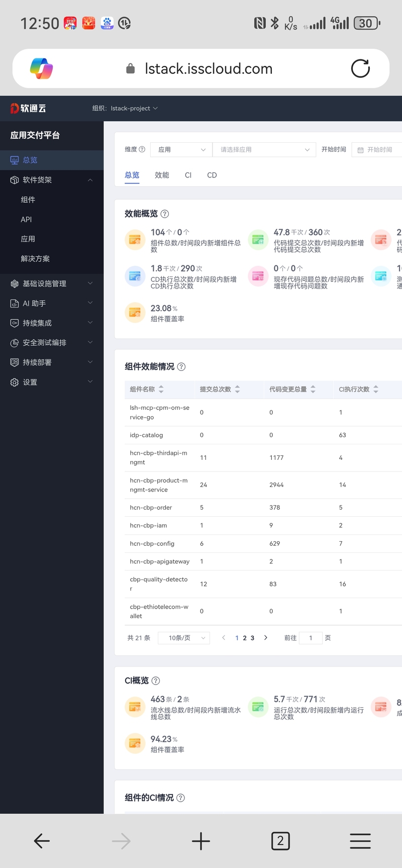Click the 维度 help question icon
The width and height of the screenshot is (402, 868).
[142, 149]
